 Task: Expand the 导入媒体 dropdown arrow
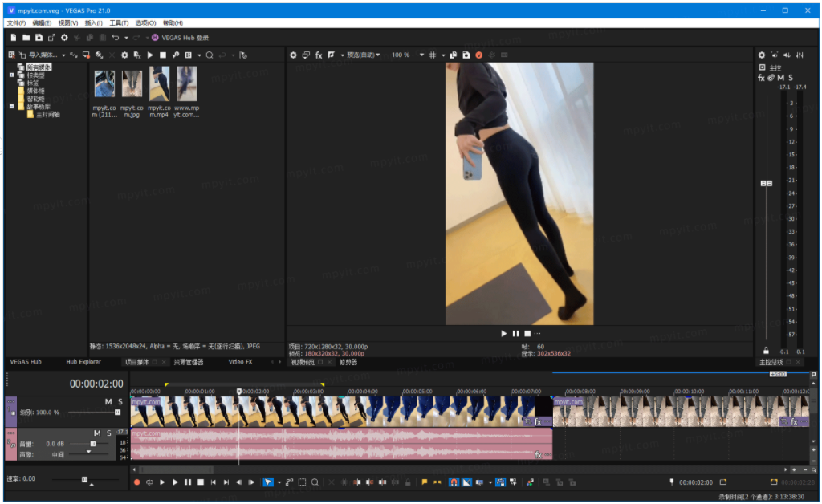tap(63, 55)
